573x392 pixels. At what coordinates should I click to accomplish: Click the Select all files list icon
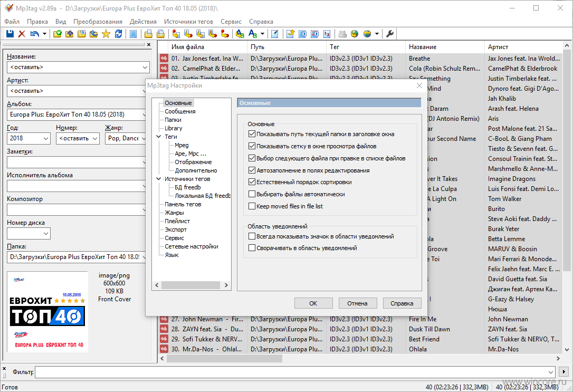(x=133, y=34)
